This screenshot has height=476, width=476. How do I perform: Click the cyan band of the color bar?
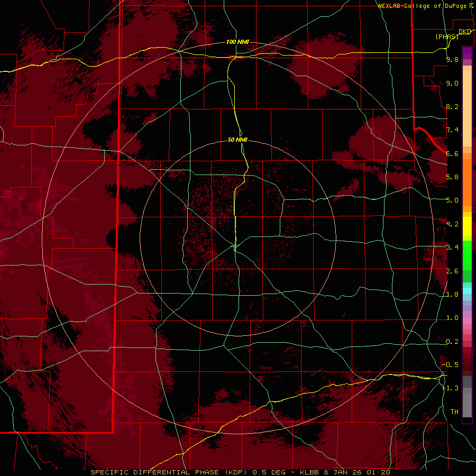(x=467, y=290)
